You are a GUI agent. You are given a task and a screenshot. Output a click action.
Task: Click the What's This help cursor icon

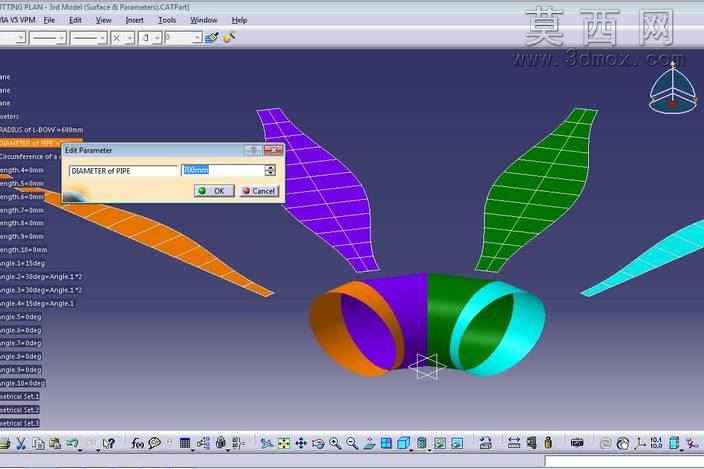(x=108, y=443)
